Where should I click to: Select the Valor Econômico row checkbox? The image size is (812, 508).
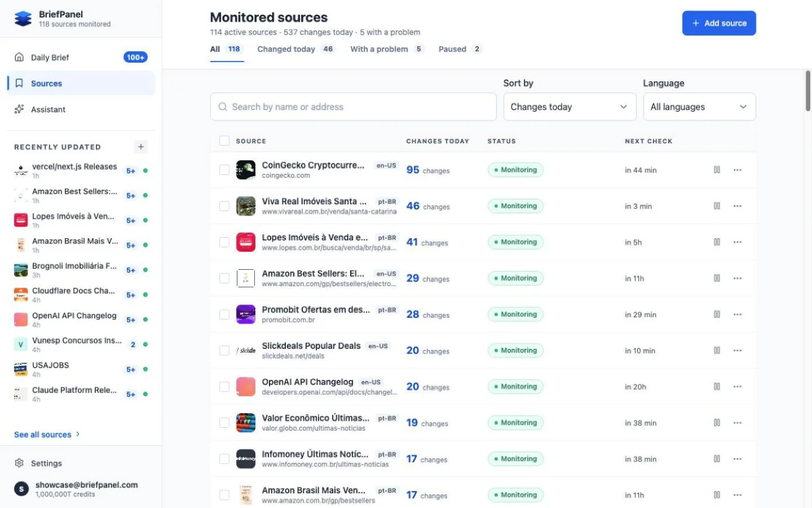tap(224, 423)
